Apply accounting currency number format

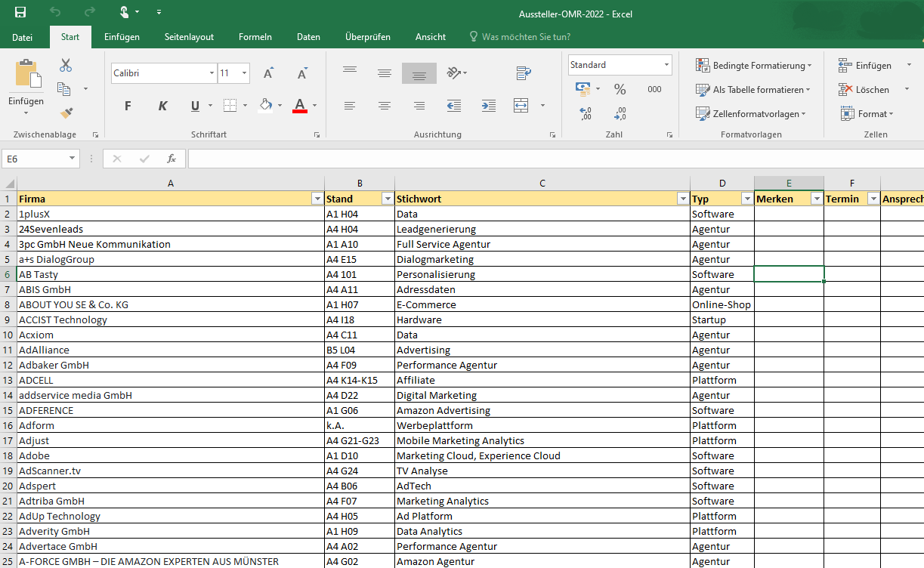pyautogui.click(x=583, y=89)
